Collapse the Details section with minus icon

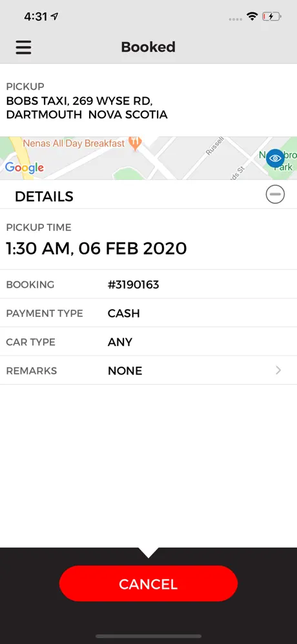coord(275,194)
